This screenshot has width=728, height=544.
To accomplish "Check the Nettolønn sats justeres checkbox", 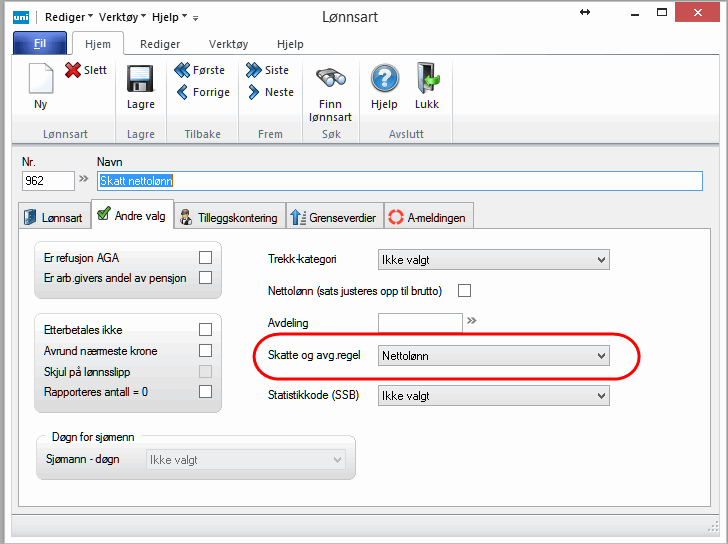I will (463, 291).
